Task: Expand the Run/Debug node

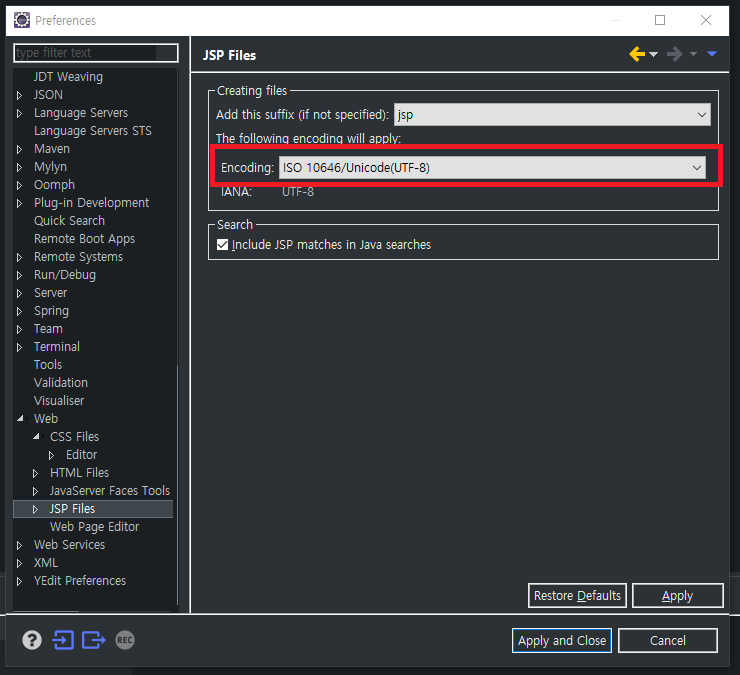Action: click(19, 275)
